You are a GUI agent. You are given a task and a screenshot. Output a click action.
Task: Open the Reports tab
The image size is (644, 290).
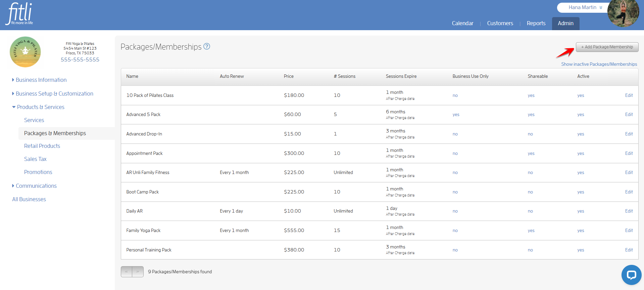coord(536,23)
